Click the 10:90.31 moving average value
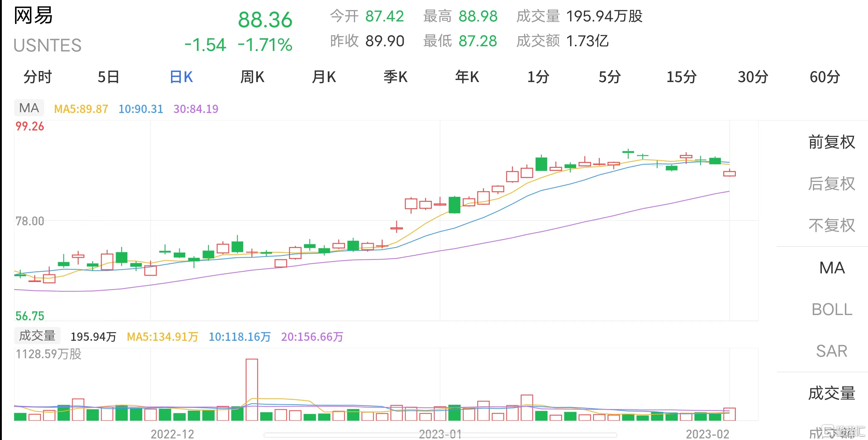Image resolution: width=868 pixels, height=440 pixels. (x=141, y=109)
